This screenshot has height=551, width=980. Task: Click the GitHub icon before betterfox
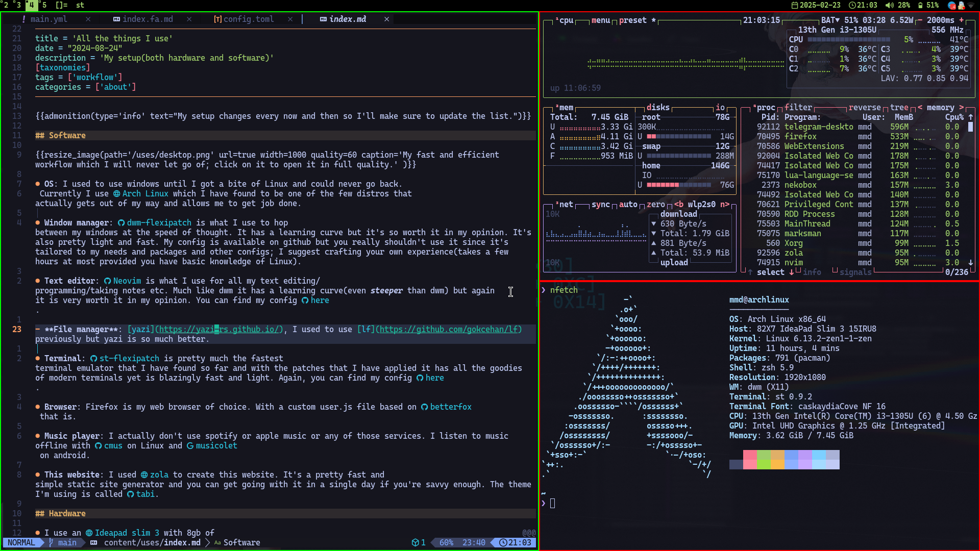(424, 407)
